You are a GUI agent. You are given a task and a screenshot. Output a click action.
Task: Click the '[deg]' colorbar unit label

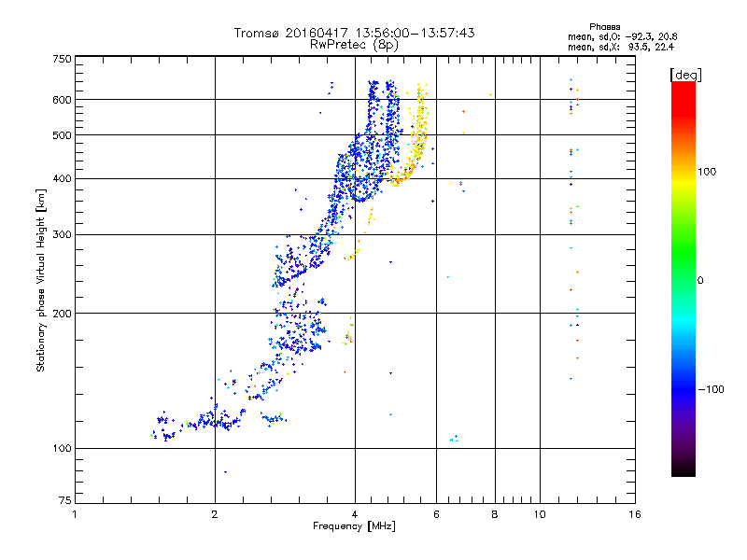pos(685,76)
